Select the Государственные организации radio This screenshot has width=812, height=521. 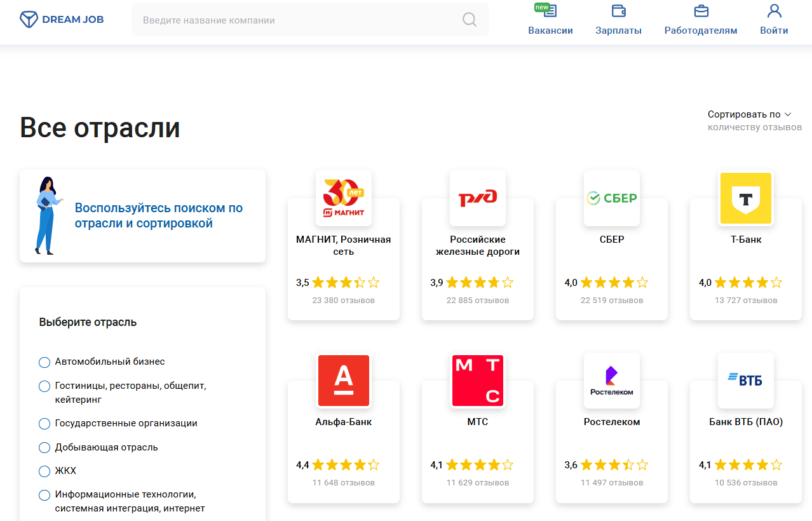click(x=44, y=424)
